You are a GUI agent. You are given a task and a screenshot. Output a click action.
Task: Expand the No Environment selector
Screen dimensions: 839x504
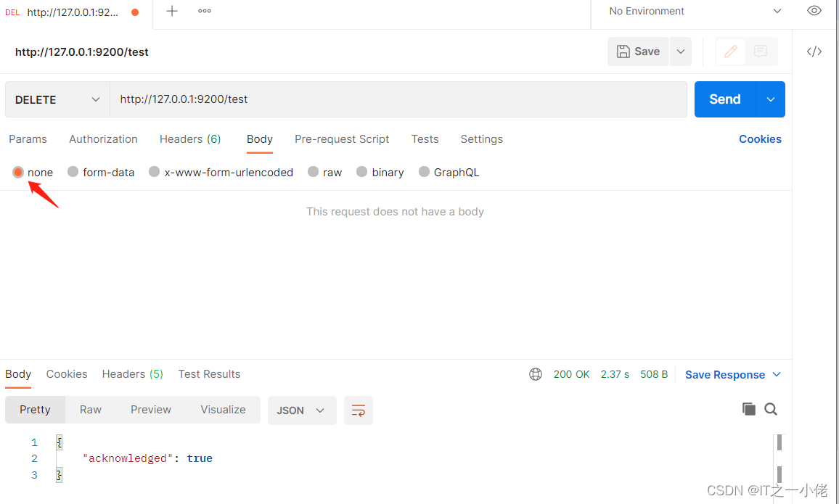695,11
